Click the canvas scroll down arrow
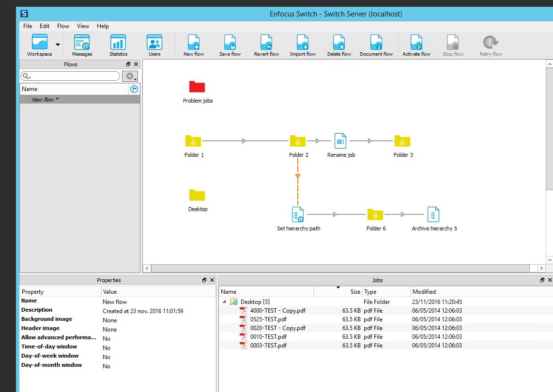The width and height of the screenshot is (553, 392). (x=550, y=260)
